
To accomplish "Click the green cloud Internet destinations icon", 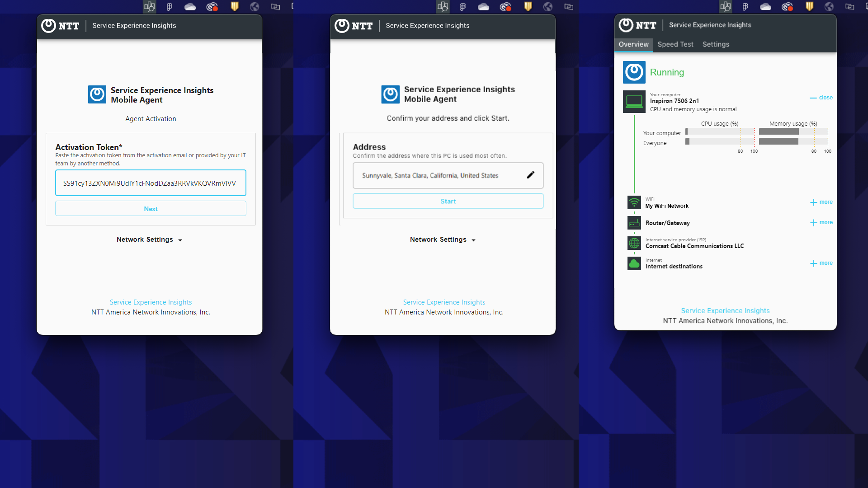I will tap(634, 263).
